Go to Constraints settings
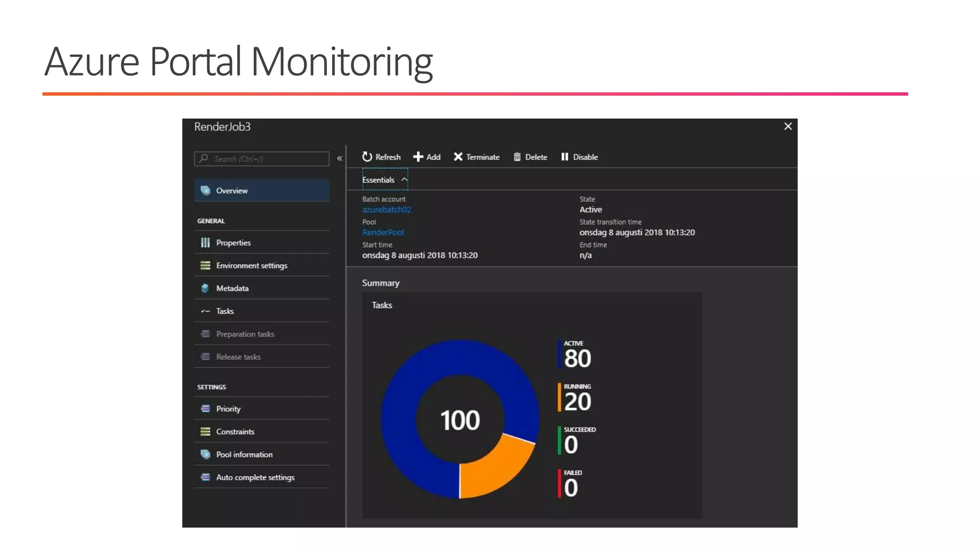Screen dimensions: 980x551 pyautogui.click(x=235, y=432)
